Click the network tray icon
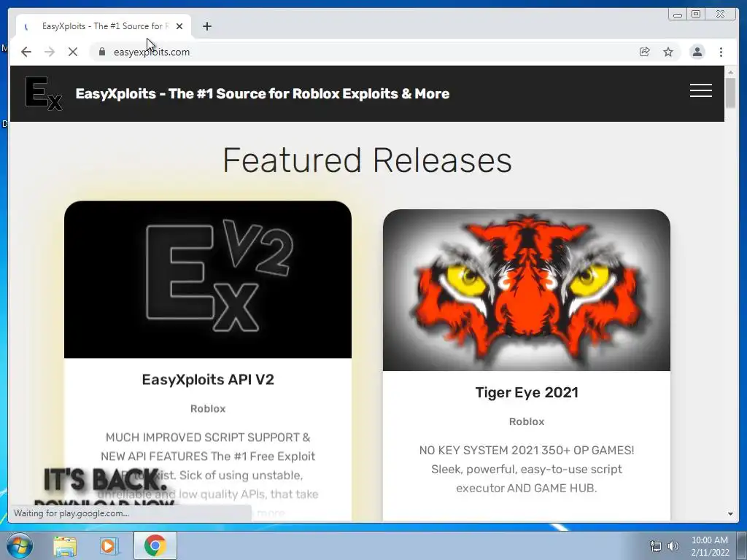The image size is (747, 560). tap(656, 546)
